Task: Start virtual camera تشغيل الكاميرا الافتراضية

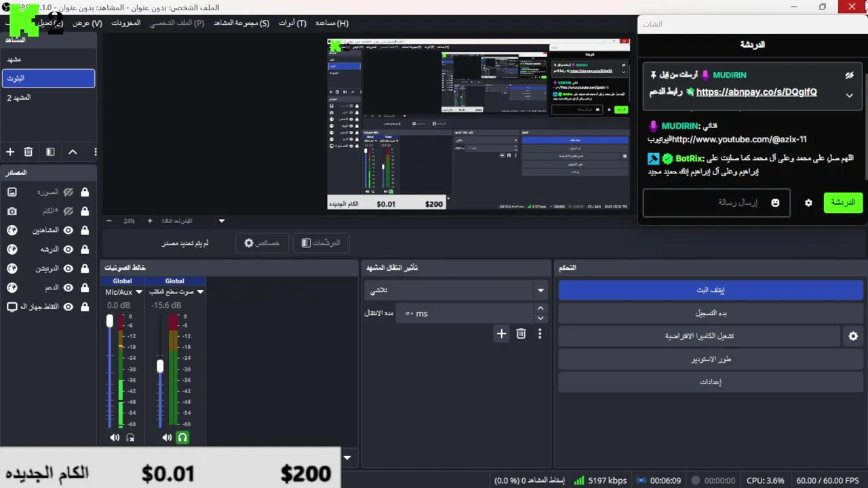Action: (x=699, y=336)
